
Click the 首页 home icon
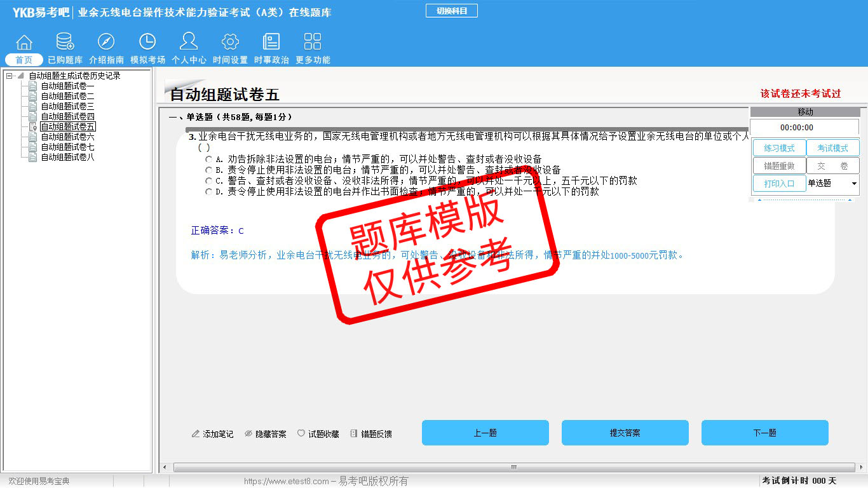pyautogui.click(x=24, y=43)
